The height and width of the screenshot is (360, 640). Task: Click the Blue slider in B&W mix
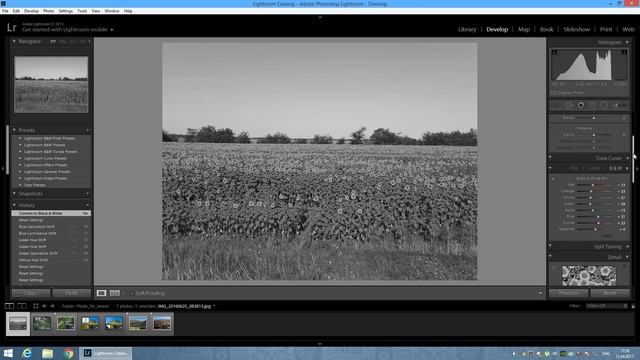pyautogui.click(x=595, y=217)
